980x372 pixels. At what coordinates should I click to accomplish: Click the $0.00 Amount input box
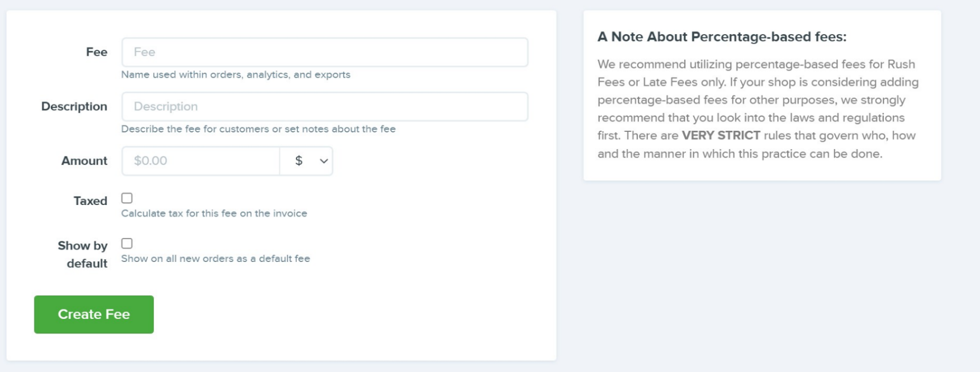[201, 161]
